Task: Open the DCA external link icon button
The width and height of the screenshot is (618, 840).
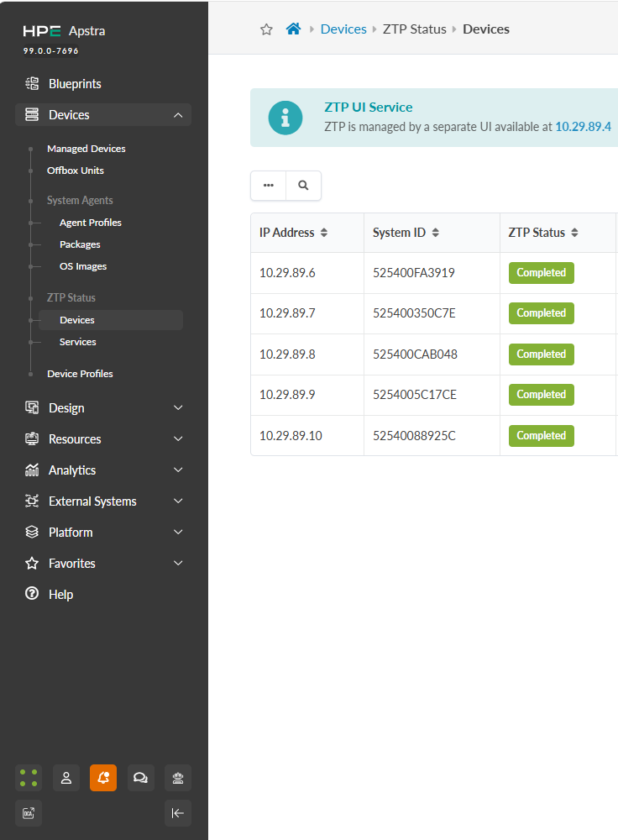Action: [29, 813]
